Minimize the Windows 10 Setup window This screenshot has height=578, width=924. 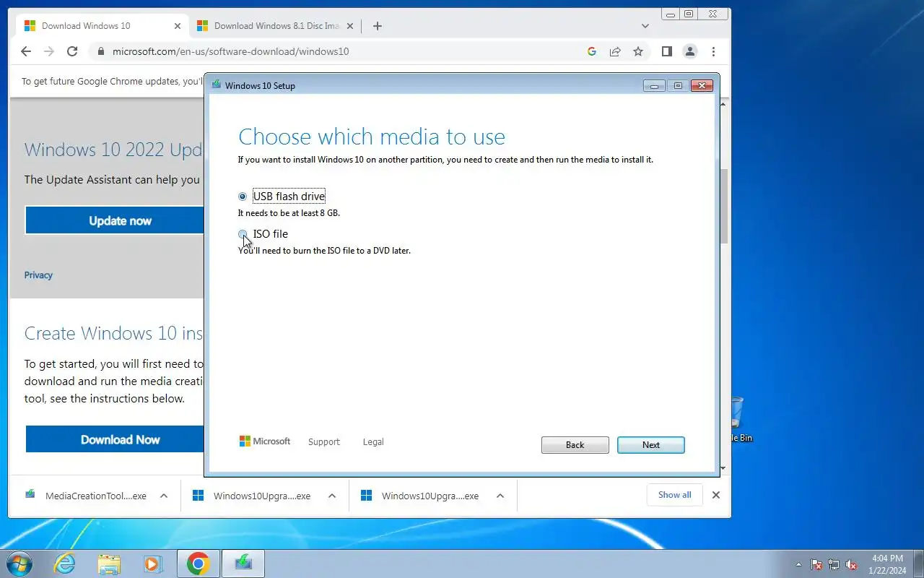[x=654, y=86]
